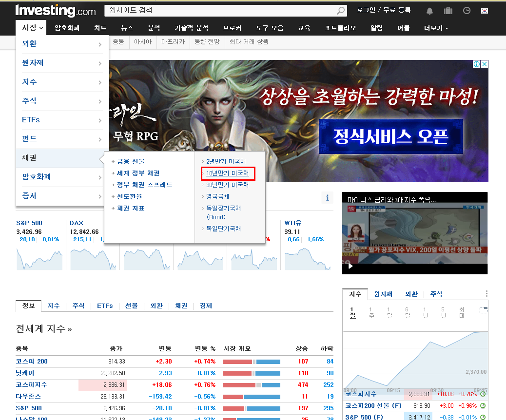Close the banner advertisement
Image resolution: width=506 pixels, height=420 pixels.
[x=485, y=64]
